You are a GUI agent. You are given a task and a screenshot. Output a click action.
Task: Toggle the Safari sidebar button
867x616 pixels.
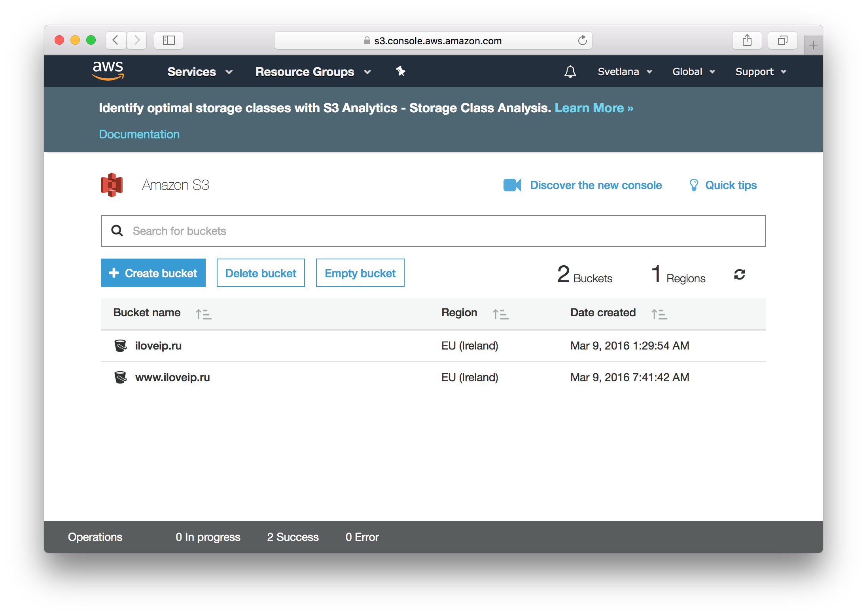pos(169,40)
